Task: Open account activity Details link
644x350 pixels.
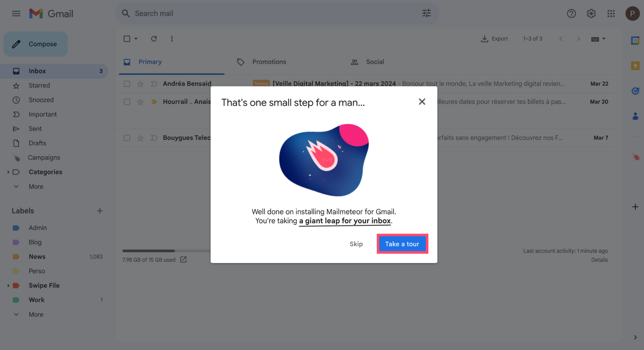Action: point(599,260)
